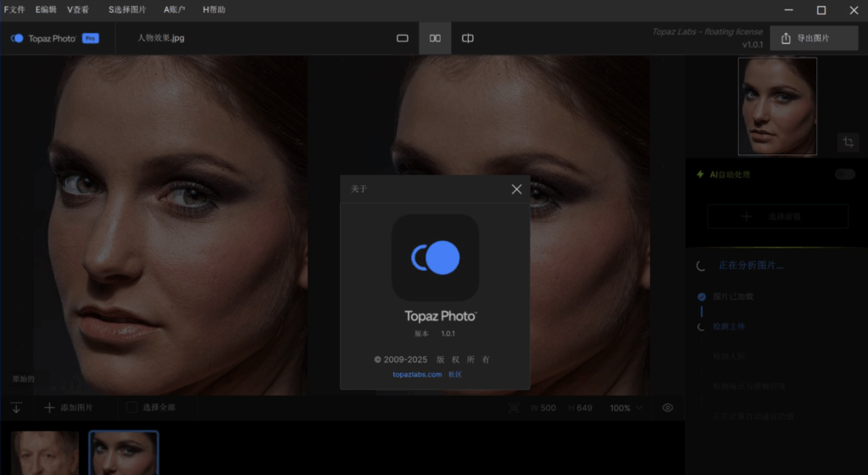The image size is (868, 475).
Task: Open the A账户 menu
Action: tap(175, 9)
